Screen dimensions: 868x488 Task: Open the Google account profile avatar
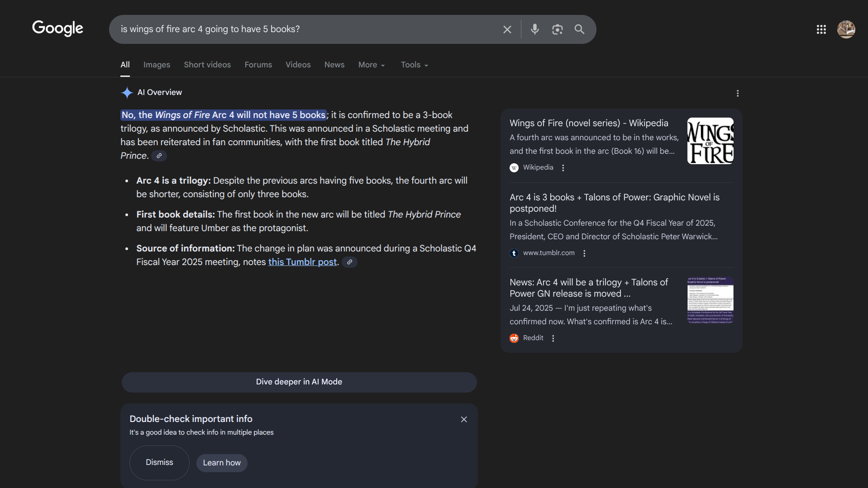[845, 29]
